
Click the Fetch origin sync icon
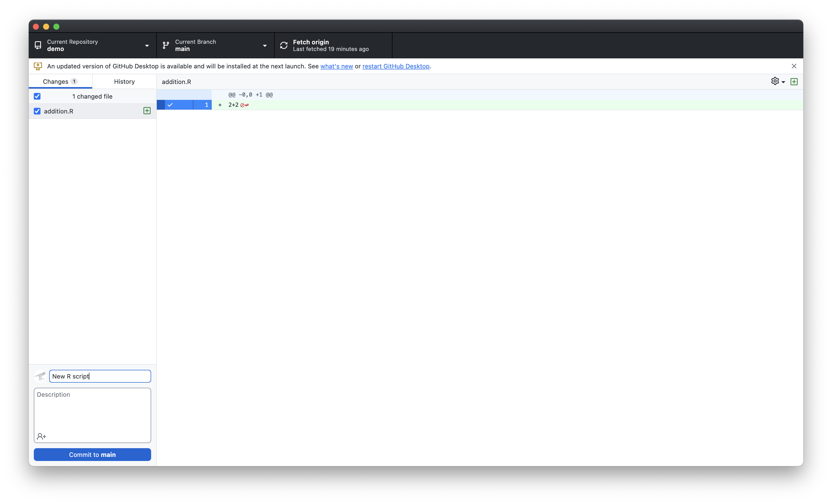point(284,45)
